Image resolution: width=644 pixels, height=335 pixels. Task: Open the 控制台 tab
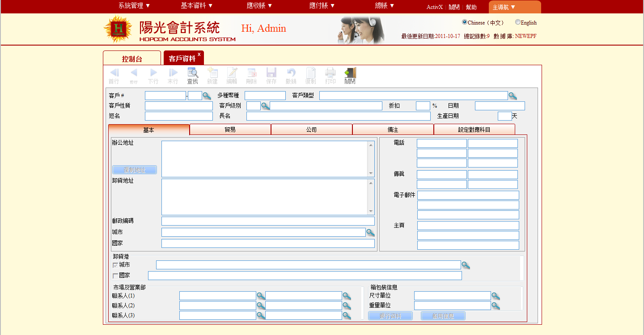point(132,59)
